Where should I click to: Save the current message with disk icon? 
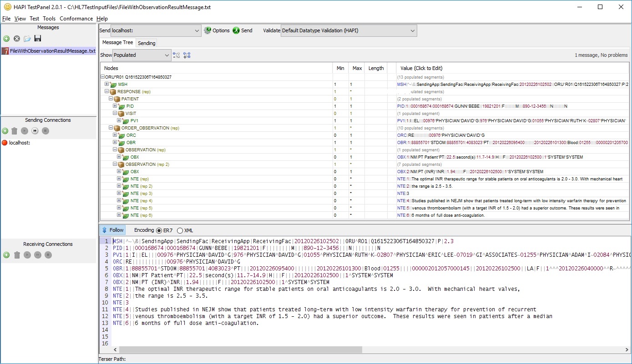[37, 39]
